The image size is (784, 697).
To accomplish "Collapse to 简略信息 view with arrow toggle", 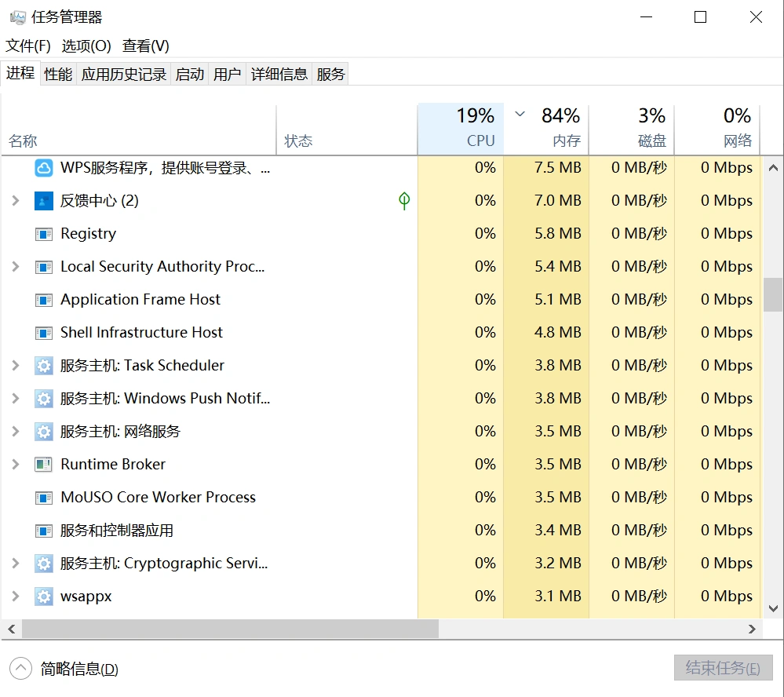I will tap(20, 669).
